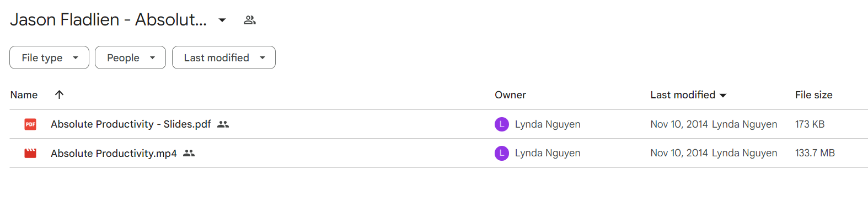Toggle the name sort direction arrow
868x200 pixels.
(x=59, y=94)
